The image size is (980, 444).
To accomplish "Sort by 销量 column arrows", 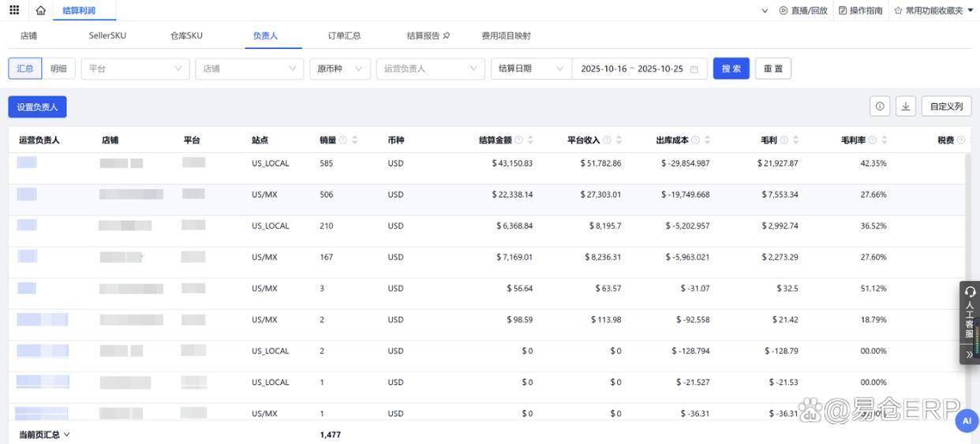I will click(x=354, y=140).
